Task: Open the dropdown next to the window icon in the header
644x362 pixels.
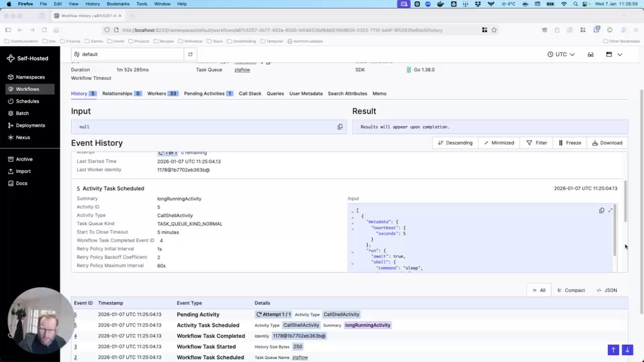Action: pyautogui.click(x=620, y=54)
